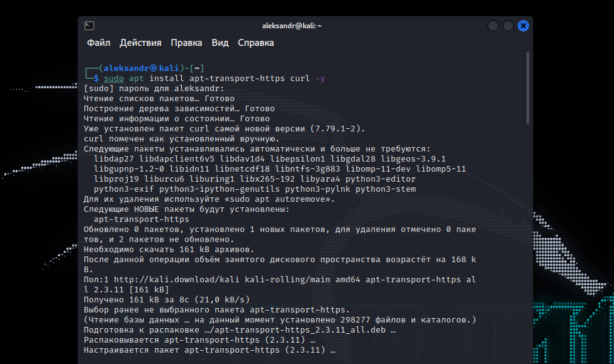Click the -y flag in the command
The width and height of the screenshot is (614, 364).
click(320, 79)
